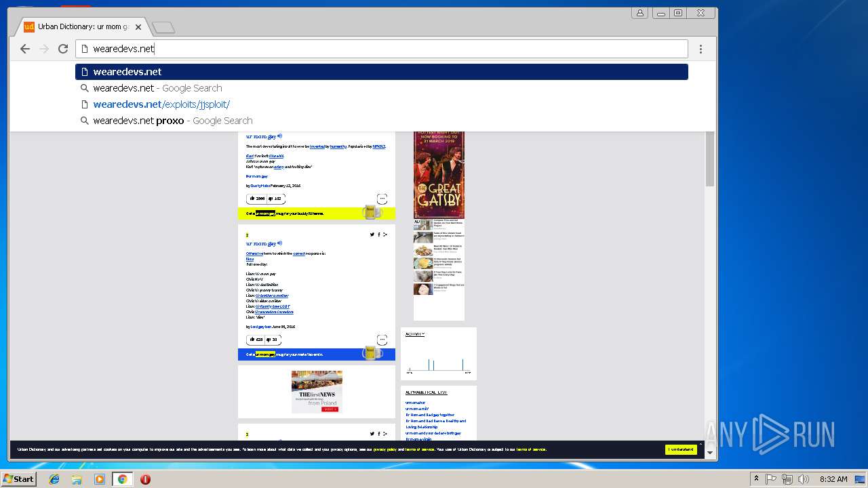The image size is (868, 488).
Task: Click the page vertical scrollbar thumb
Action: coord(710,159)
